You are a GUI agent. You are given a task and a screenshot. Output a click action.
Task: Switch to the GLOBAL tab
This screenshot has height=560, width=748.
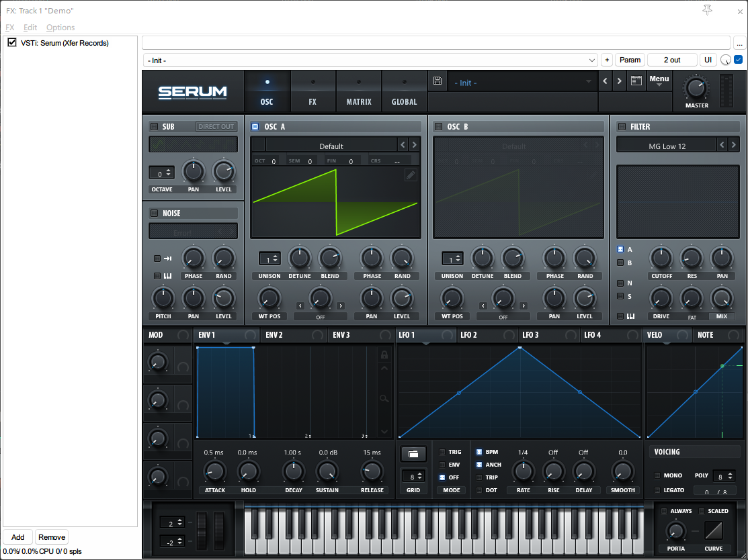(404, 91)
